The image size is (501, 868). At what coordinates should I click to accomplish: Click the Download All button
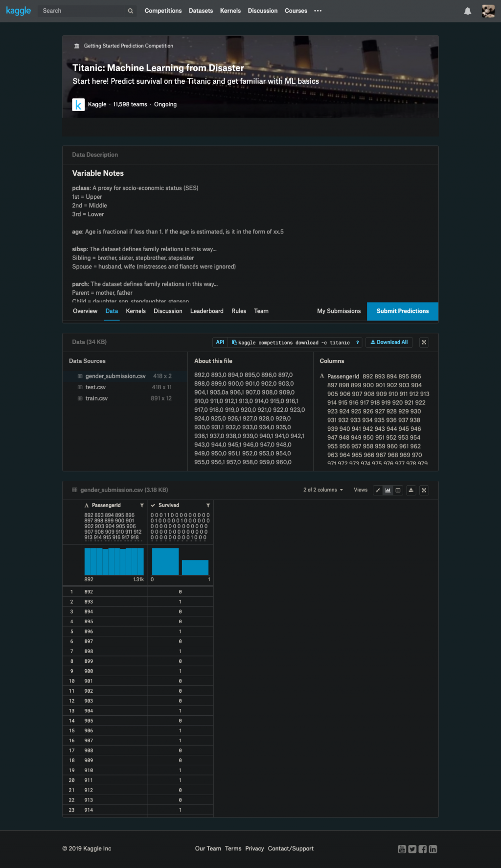pos(389,343)
